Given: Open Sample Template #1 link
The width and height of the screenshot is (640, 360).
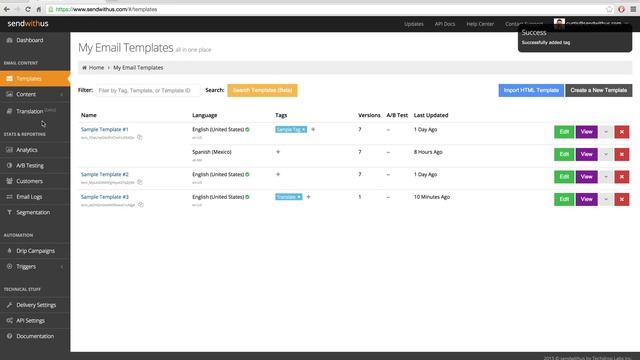Looking at the screenshot, I should 104,129.
